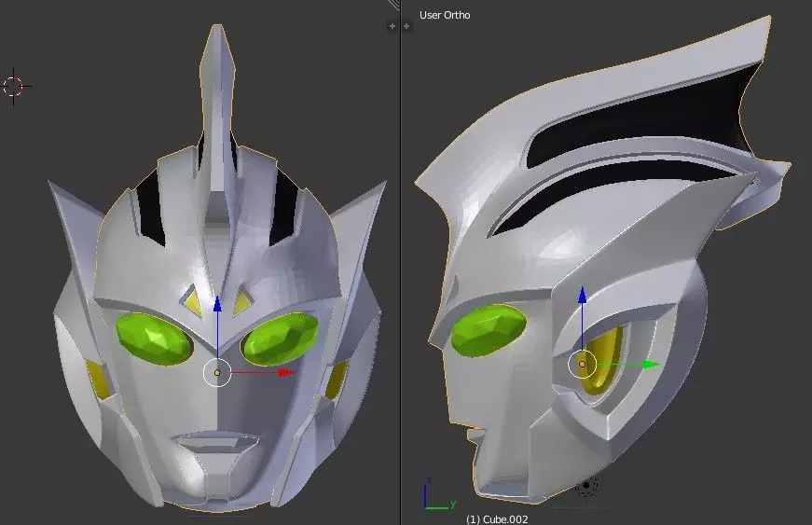Select the green eye in side view
The image size is (812, 525).
click(489, 330)
